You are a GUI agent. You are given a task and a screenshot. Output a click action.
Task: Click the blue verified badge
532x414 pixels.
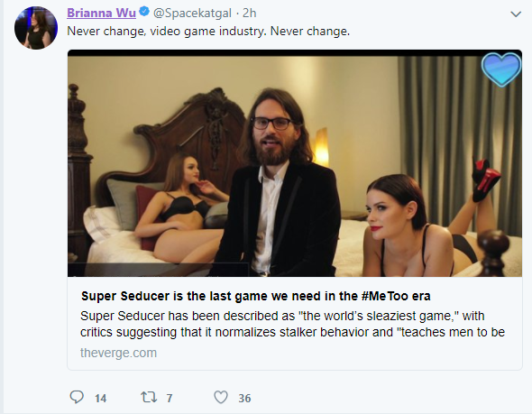[144, 12]
